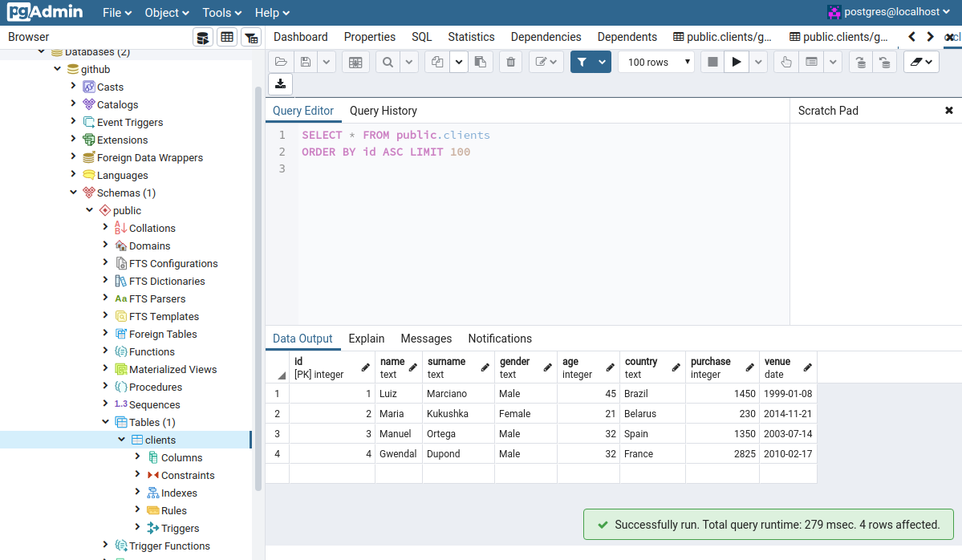962x560 pixels.
Task: Switch to the Messages tab
Action: [x=426, y=339]
